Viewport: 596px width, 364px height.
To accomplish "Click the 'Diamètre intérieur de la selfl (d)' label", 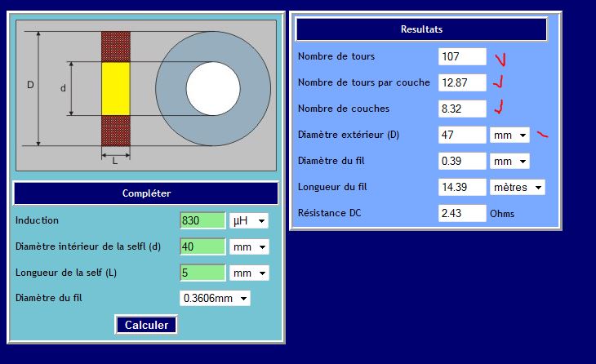I will click(x=88, y=246).
